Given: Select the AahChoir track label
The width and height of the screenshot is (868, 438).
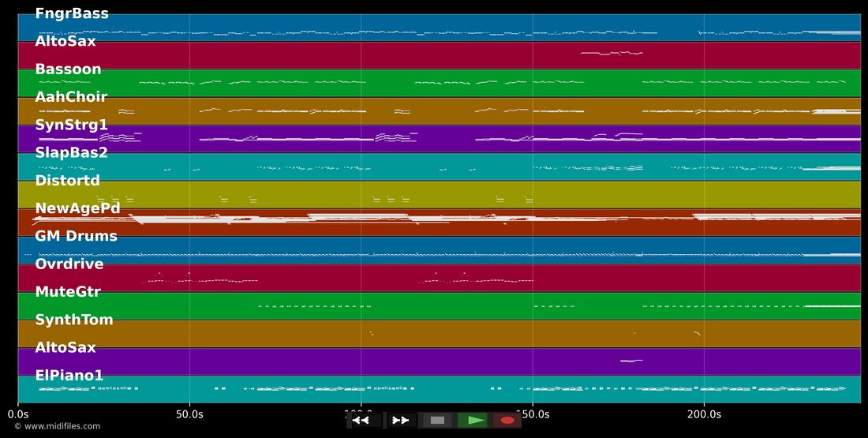Looking at the screenshot, I should [x=71, y=97].
